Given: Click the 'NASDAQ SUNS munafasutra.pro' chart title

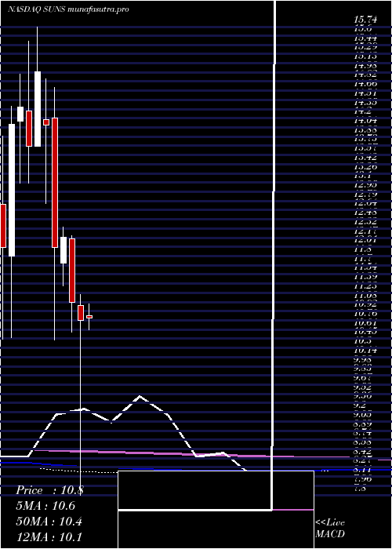Looking at the screenshot, I should 69,9.
